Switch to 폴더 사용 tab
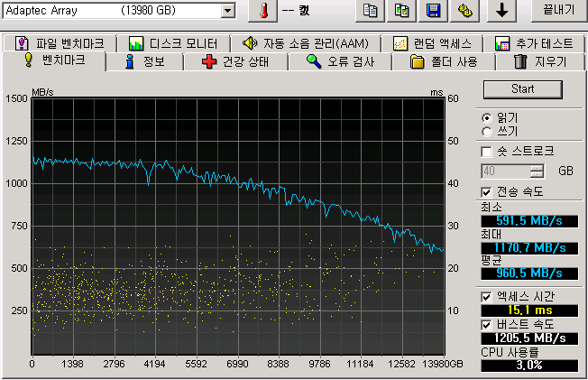Screen dimensions: 588x380 pos(443,61)
